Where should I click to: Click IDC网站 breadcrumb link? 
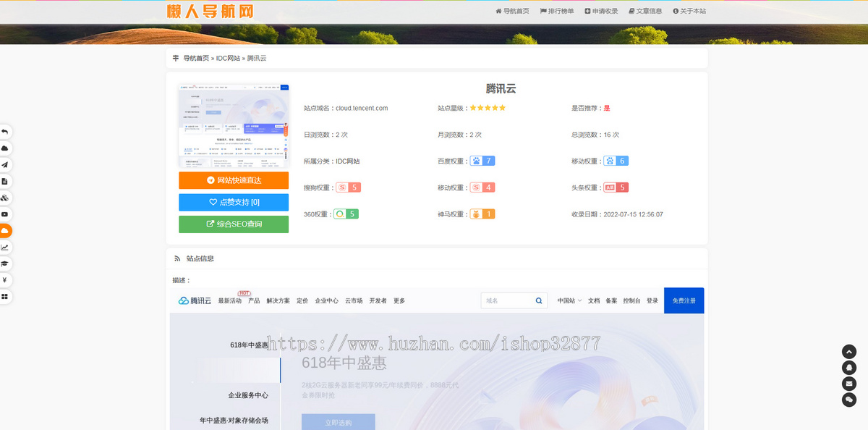pyautogui.click(x=228, y=58)
